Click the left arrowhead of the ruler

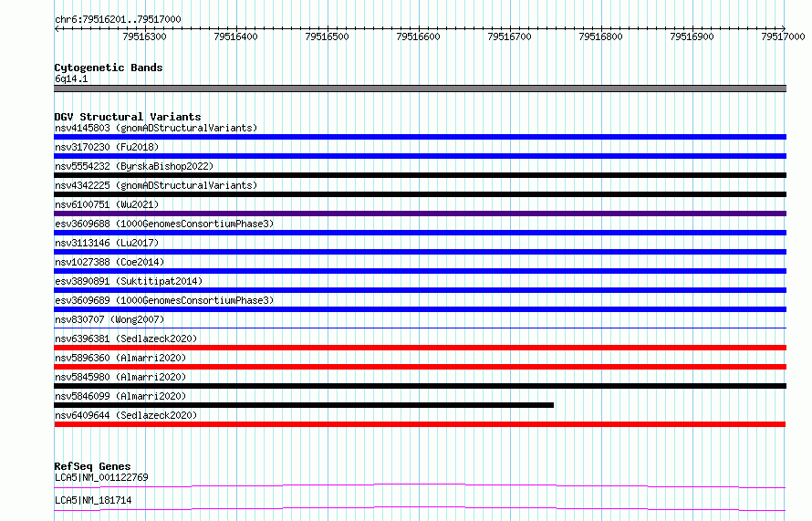(57, 28)
